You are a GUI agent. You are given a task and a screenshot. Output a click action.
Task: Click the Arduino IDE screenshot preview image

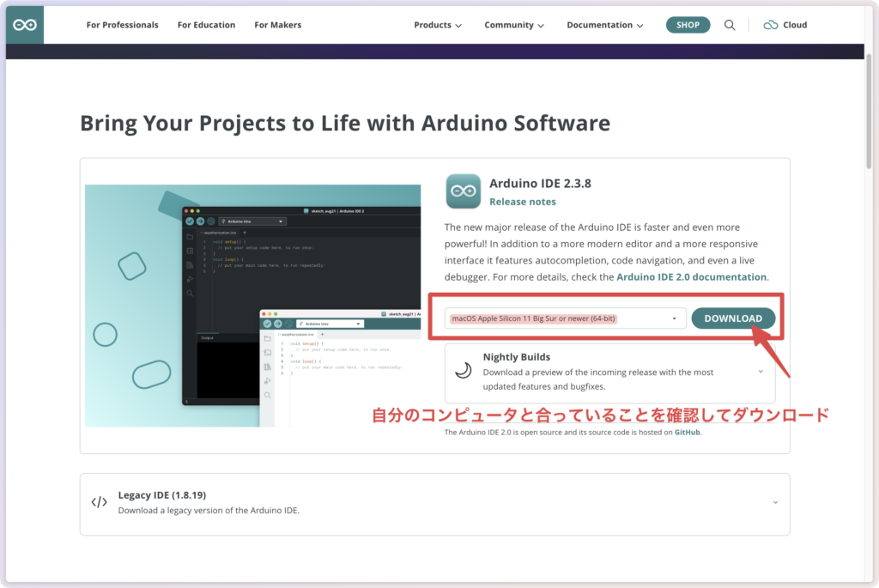click(x=253, y=305)
